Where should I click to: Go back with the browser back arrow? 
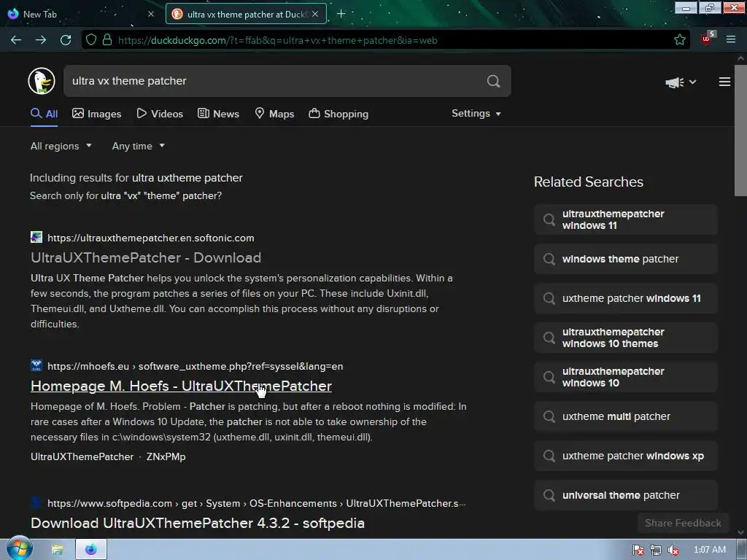(16, 40)
